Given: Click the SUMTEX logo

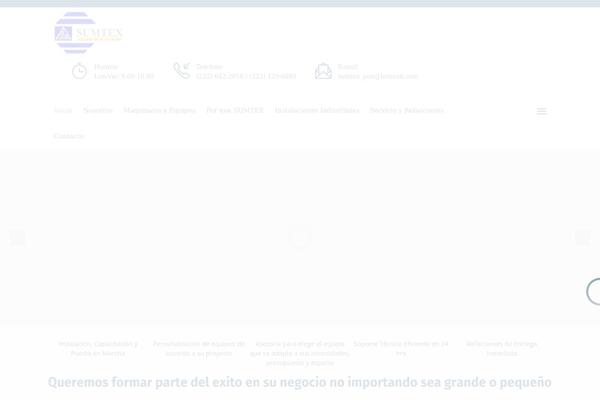Looking at the screenshot, I should coord(88,33).
